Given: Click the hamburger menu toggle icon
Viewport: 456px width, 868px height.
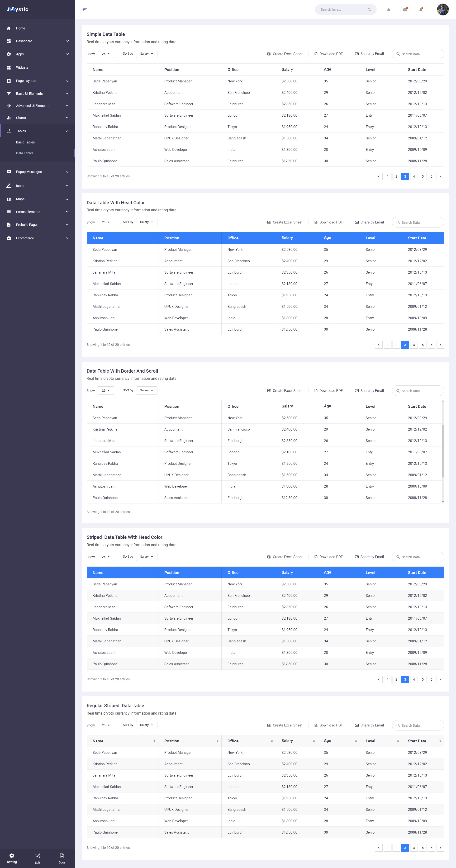Looking at the screenshot, I should (85, 9).
